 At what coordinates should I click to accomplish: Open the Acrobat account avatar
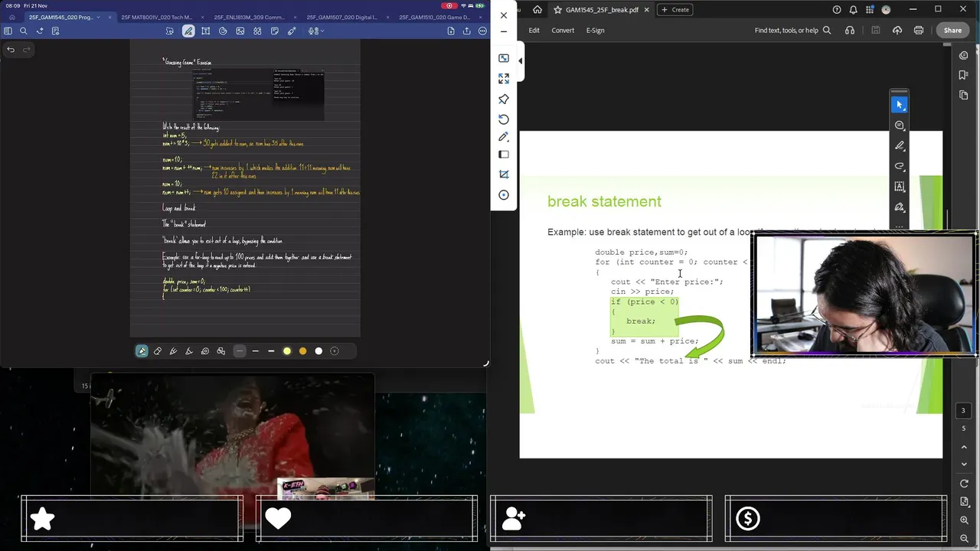tap(887, 9)
